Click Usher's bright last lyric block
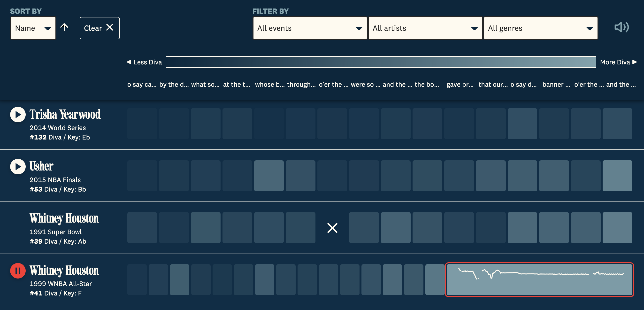Viewport: 644px width, 310px height. pos(617,176)
